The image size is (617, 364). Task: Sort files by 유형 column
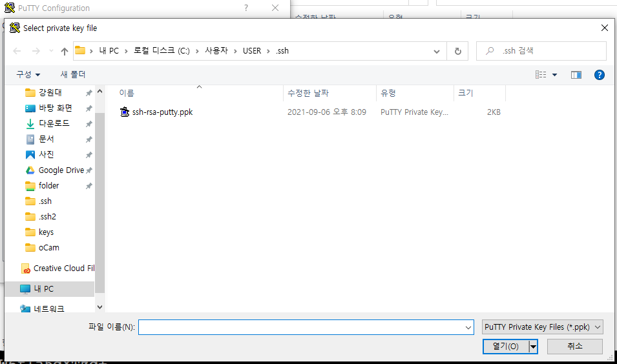[388, 93]
